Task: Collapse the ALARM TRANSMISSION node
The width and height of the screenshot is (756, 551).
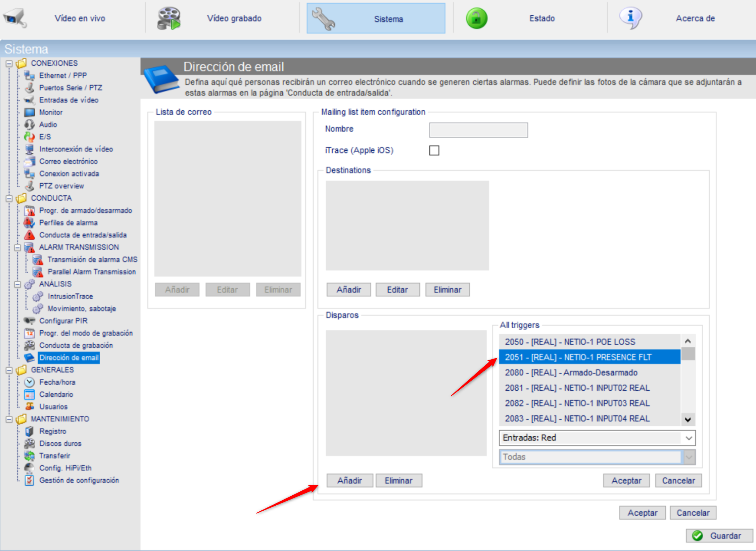Action: [x=17, y=247]
